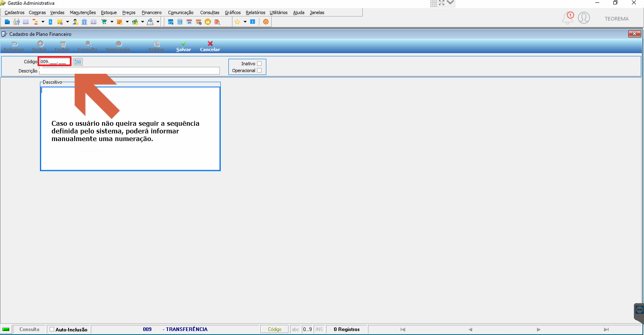
Task: Click into the Código input field
Action: click(55, 62)
